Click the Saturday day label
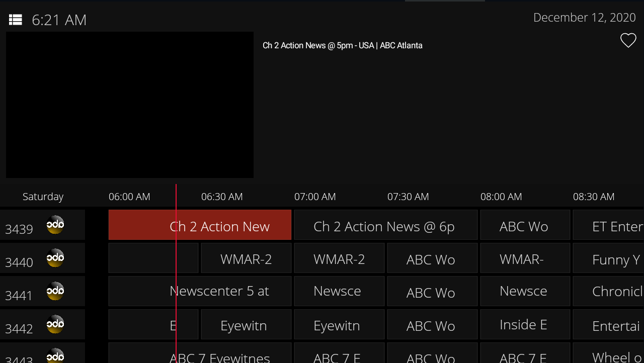This screenshot has height=363, width=644. click(x=43, y=197)
